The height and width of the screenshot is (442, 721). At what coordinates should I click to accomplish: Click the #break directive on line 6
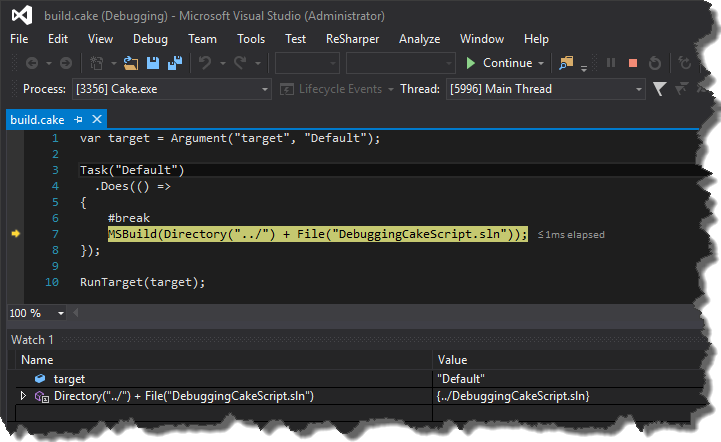pos(129,218)
